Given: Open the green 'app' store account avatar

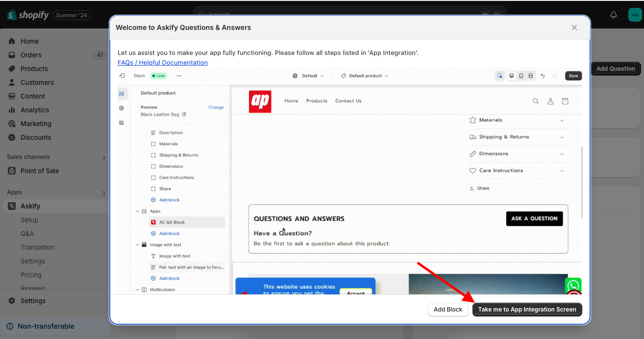Looking at the screenshot, I should 635,15.
